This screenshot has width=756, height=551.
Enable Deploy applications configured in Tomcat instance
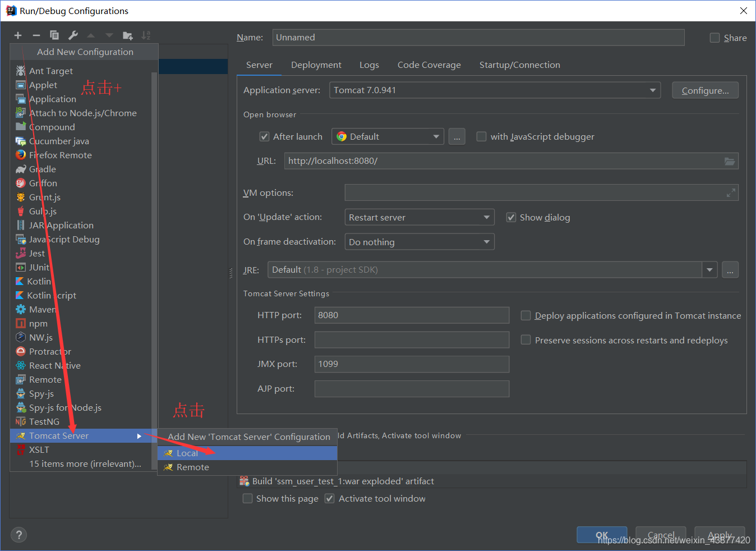pos(525,315)
